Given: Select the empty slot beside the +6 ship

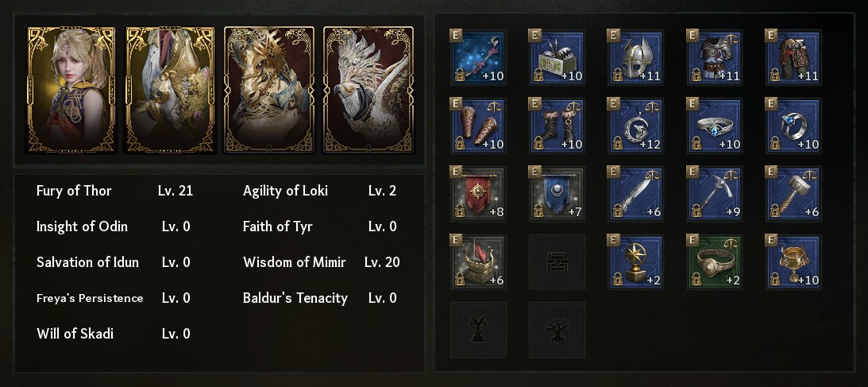Looking at the screenshot, I should click(x=557, y=262).
